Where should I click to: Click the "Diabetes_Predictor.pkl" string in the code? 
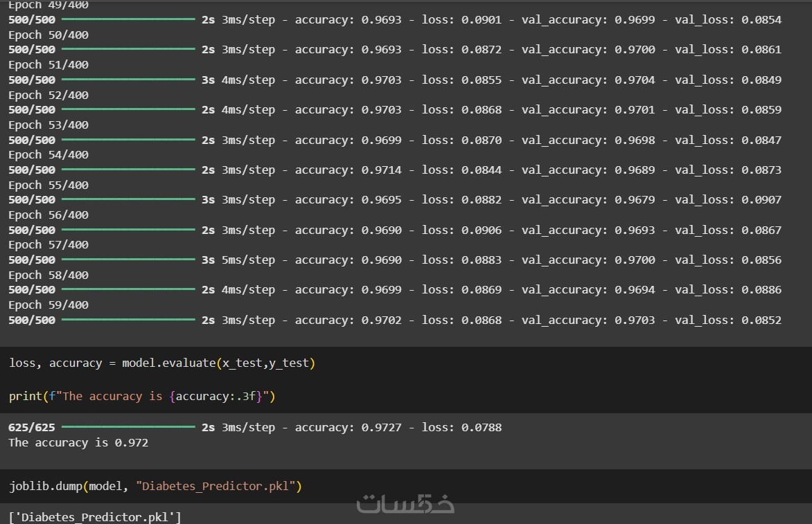point(216,486)
